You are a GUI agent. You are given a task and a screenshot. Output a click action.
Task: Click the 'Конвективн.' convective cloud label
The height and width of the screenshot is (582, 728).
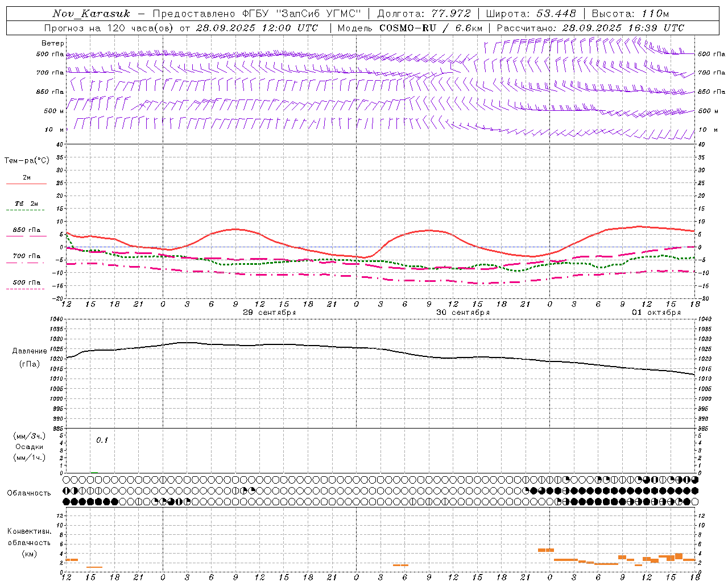[30, 531]
